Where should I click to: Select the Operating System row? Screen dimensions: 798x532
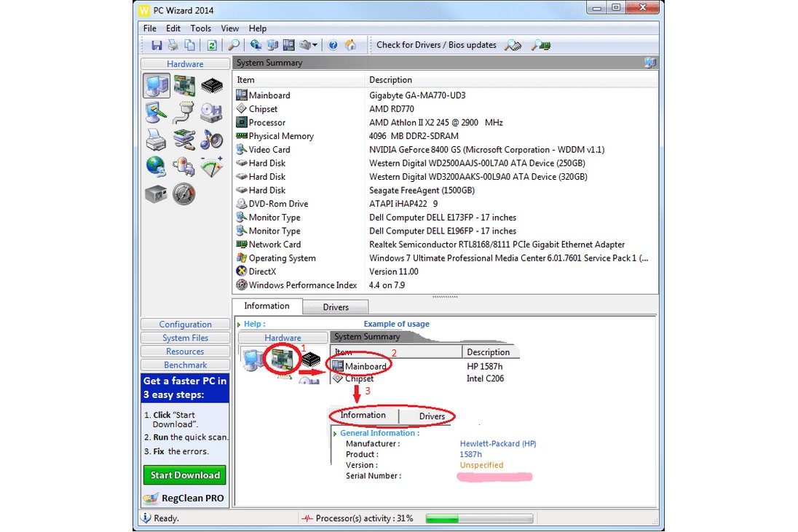(x=445, y=258)
